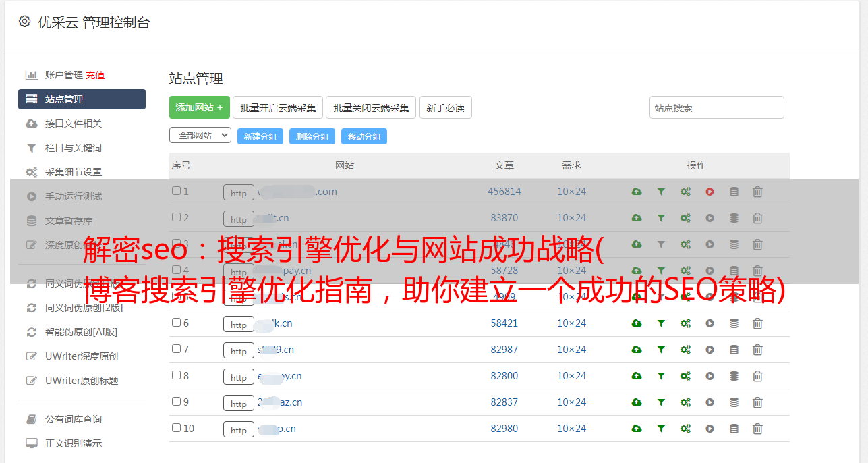Click the 删除分组 button

312,136
